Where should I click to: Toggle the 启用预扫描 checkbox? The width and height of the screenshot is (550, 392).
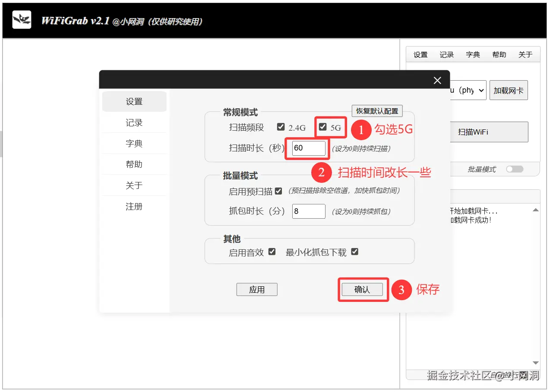coord(278,191)
